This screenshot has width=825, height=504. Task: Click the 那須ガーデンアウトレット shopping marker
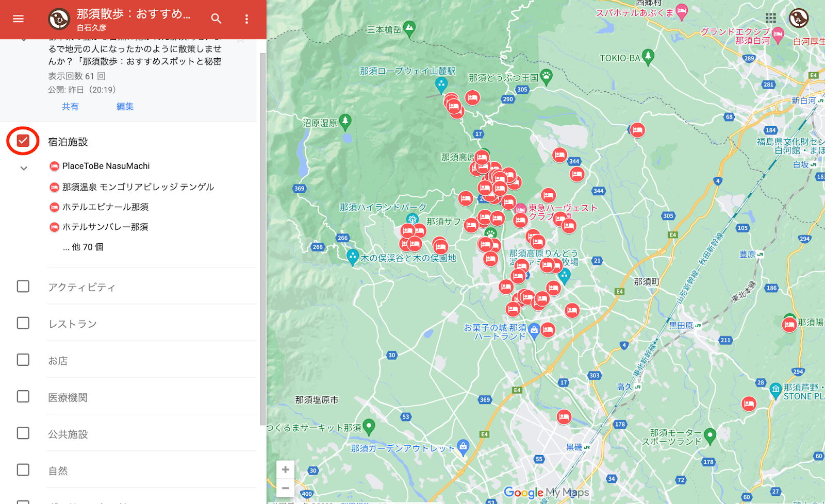[463, 447]
